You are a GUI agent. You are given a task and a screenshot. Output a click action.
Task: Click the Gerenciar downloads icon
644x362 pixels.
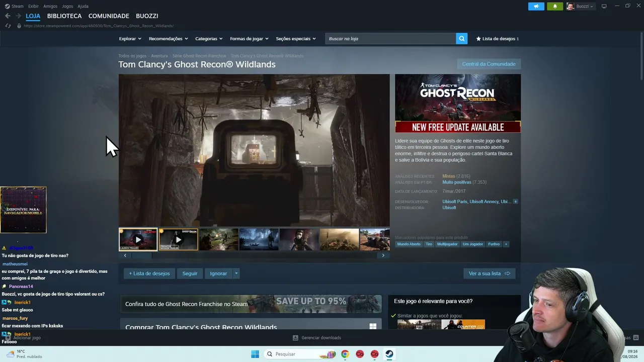click(x=295, y=338)
